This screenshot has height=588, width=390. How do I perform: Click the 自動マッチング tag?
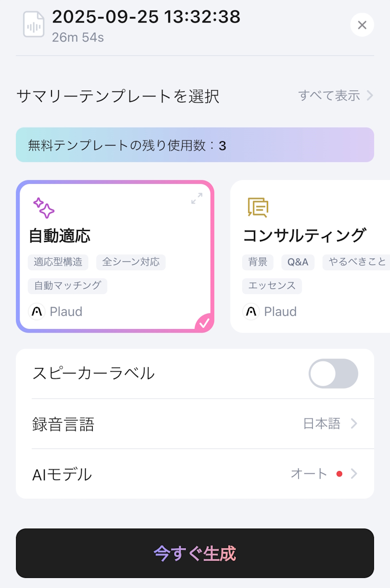[x=67, y=286]
